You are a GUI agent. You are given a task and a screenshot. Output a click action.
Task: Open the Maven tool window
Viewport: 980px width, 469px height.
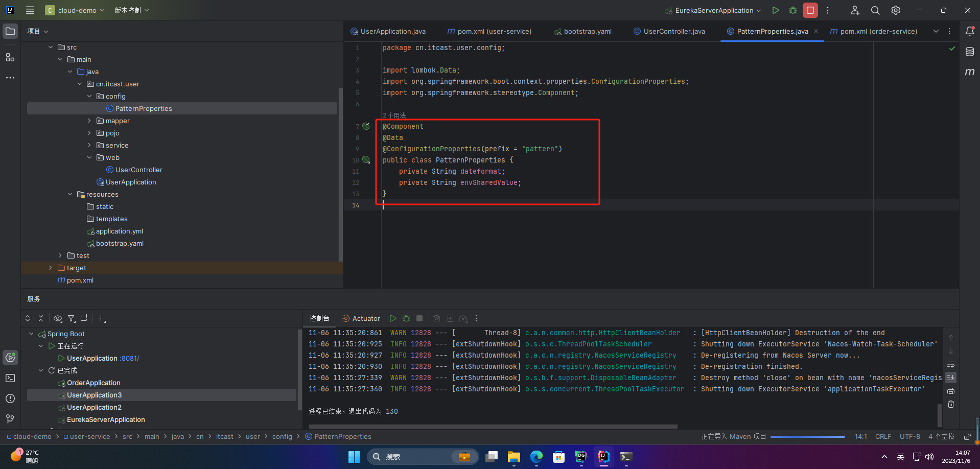[x=969, y=72]
